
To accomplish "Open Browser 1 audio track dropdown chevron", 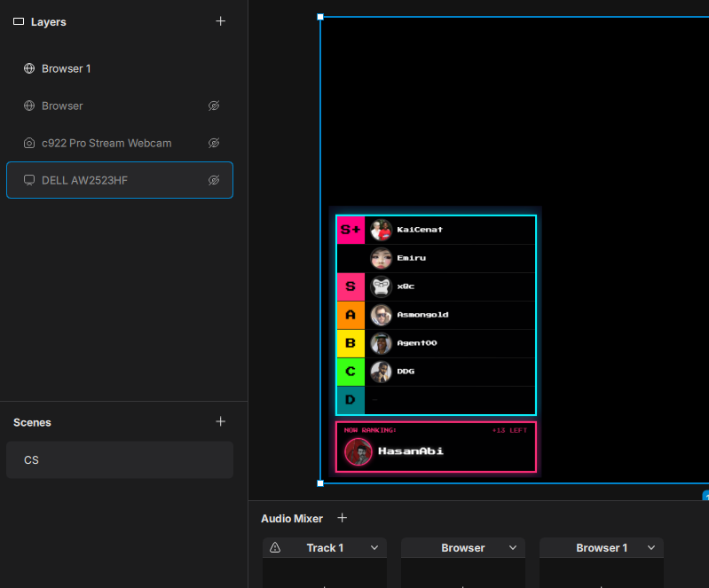I will pos(651,548).
